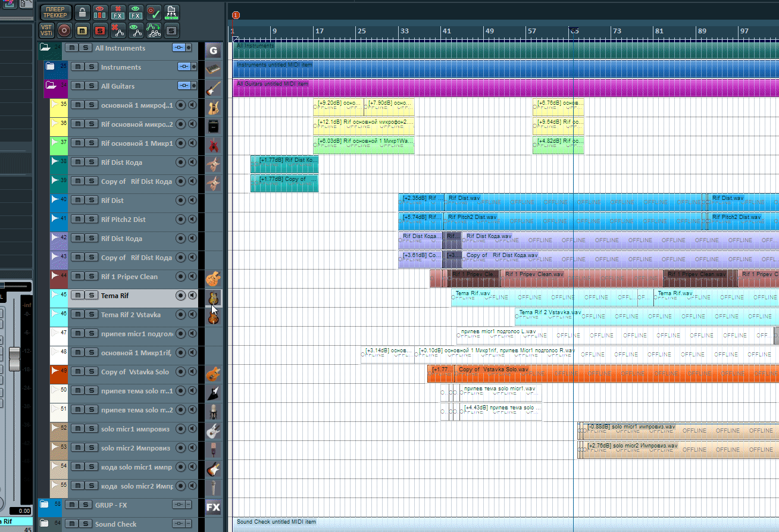Click the microphone icon on track 51
The image size is (779, 532).
tap(213, 412)
